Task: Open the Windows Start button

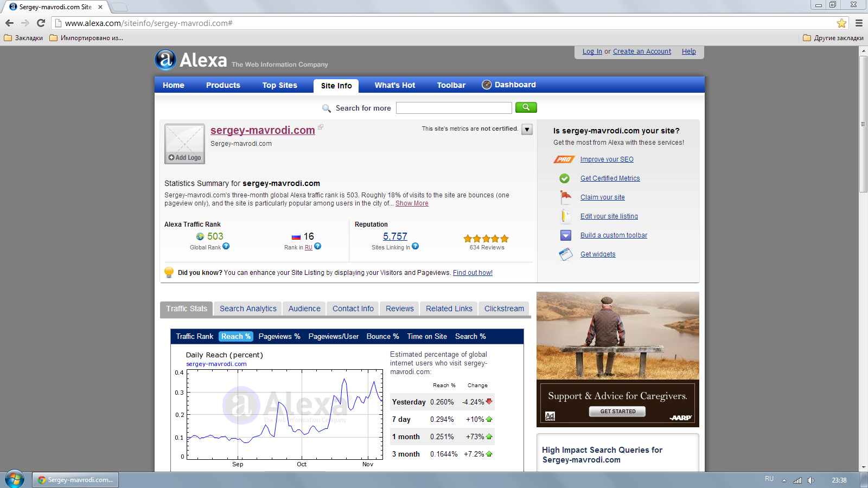Action: click(15, 479)
